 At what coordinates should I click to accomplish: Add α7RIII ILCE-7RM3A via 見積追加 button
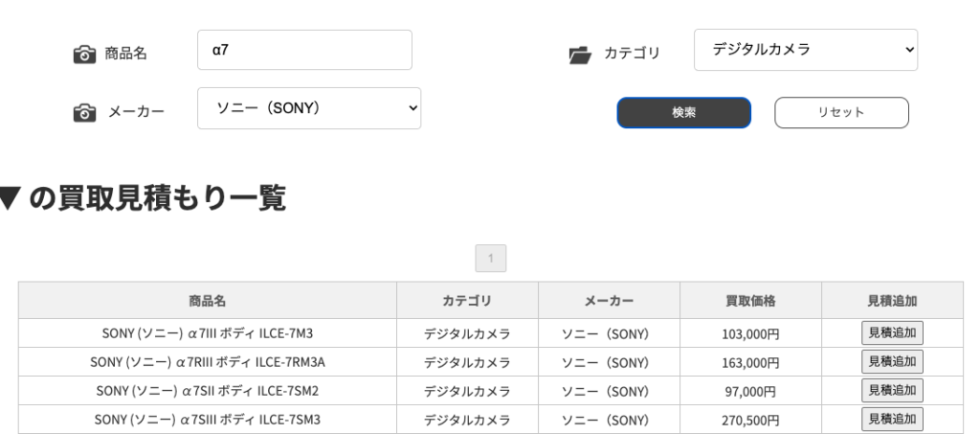tap(892, 361)
